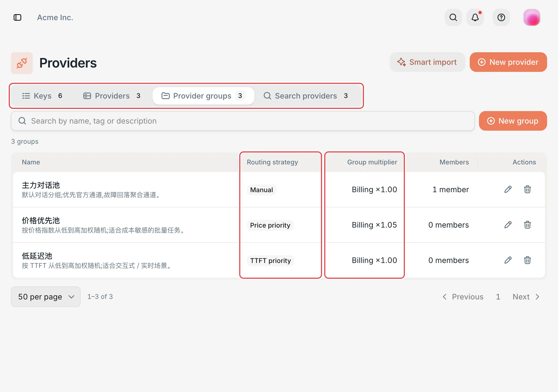Open the help question-mark icon
The height and width of the screenshot is (392, 558).
501,17
